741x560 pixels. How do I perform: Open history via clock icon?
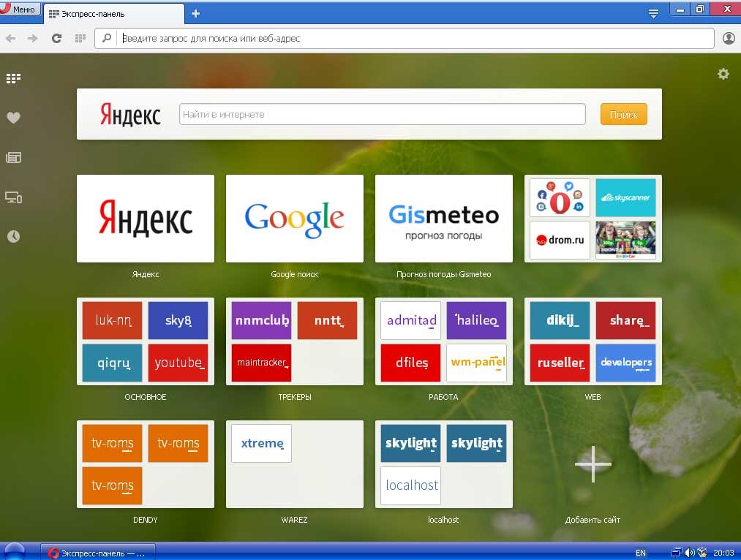point(13,237)
